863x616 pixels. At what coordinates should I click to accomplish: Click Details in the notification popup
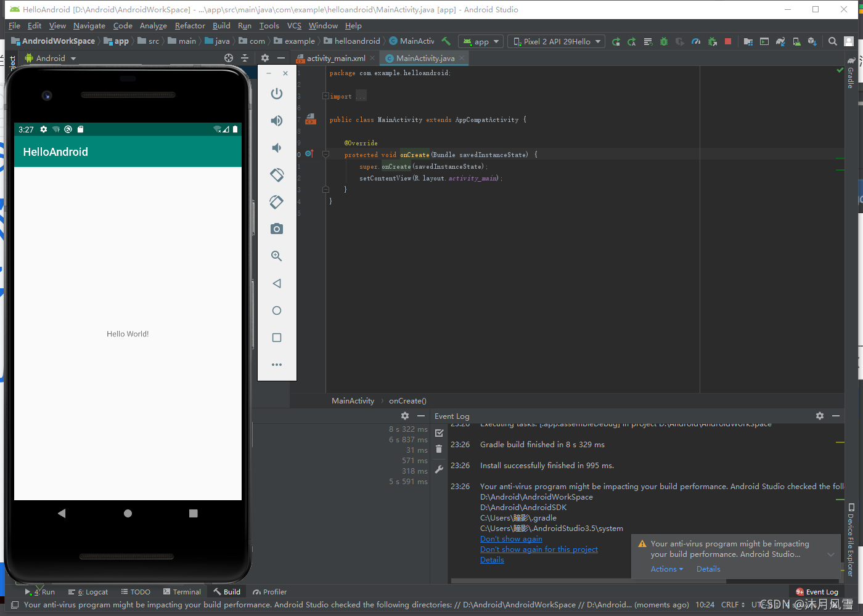pos(708,569)
